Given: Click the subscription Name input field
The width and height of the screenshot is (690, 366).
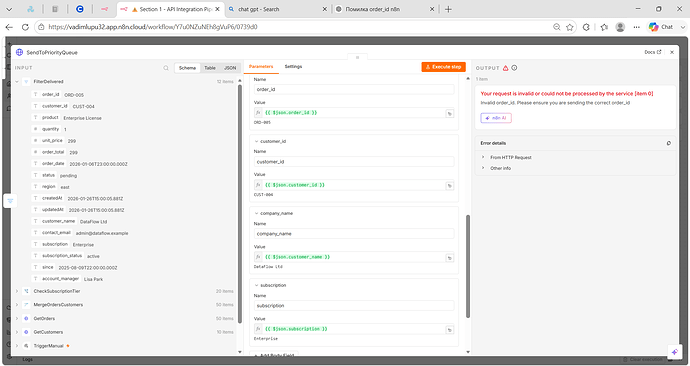Looking at the screenshot, I should click(x=354, y=306).
